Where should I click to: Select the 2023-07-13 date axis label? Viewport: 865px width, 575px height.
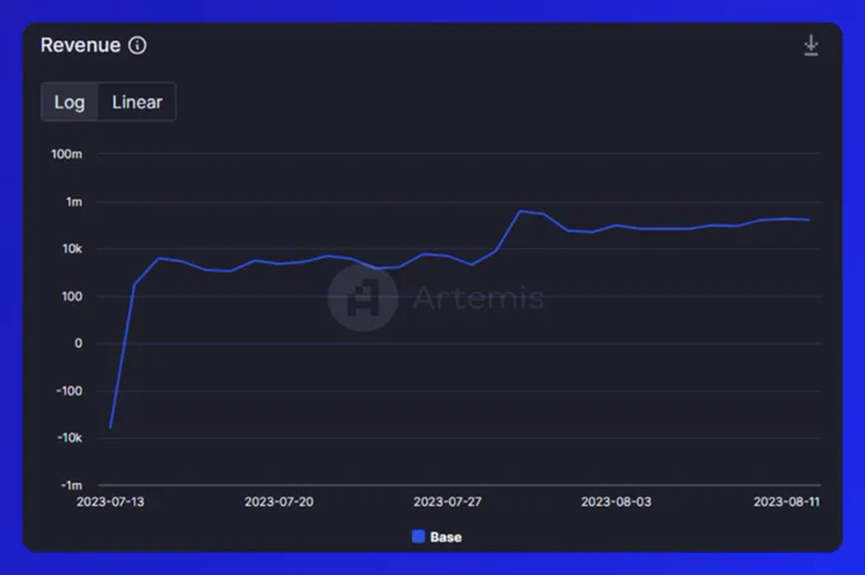[x=110, y=502]
